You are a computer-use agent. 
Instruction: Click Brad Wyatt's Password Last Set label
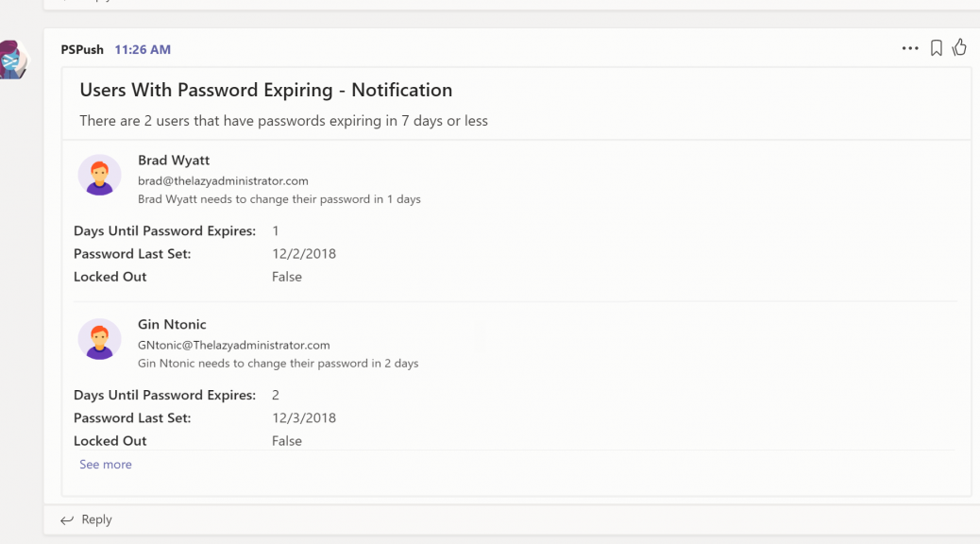pyautogui.click(x=132, y=254)
